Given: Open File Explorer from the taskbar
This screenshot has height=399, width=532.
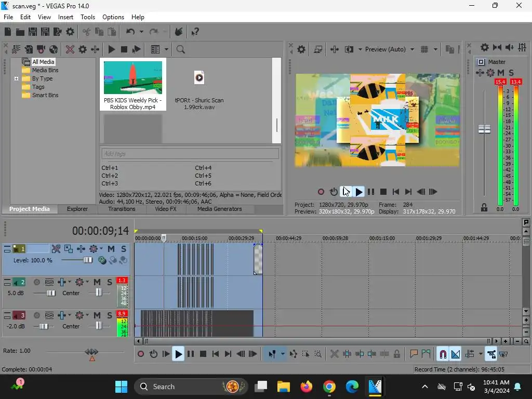Looking at the screenshot, I should tap(283, 387).
